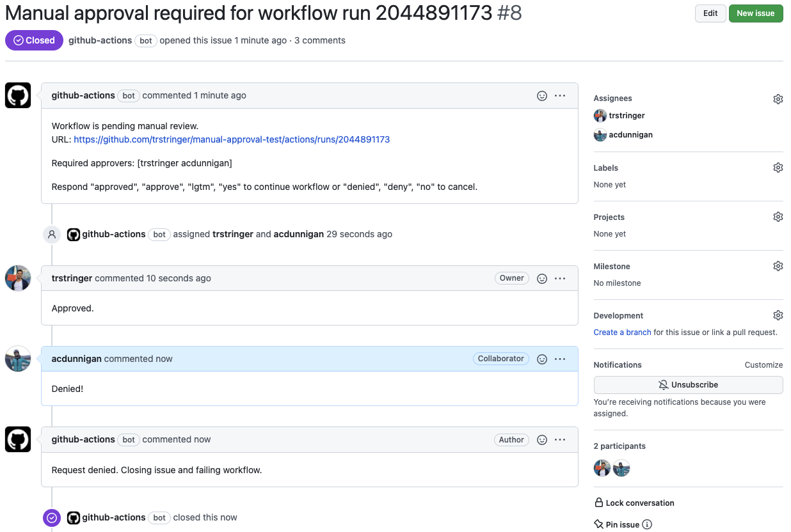The width and height of the screenshot is (791, 532).
Task: Open the Development settings gear
Action: point(778,315)
